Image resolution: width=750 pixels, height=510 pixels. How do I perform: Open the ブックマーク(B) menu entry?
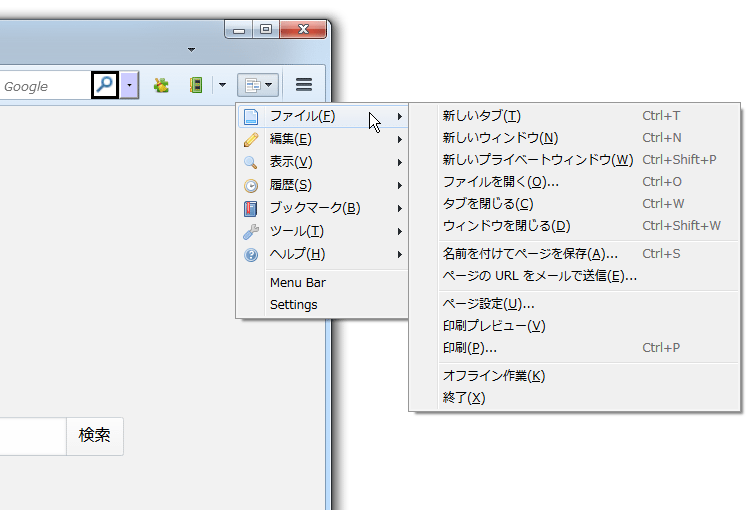pyautogui.click(x=323, y=208)
